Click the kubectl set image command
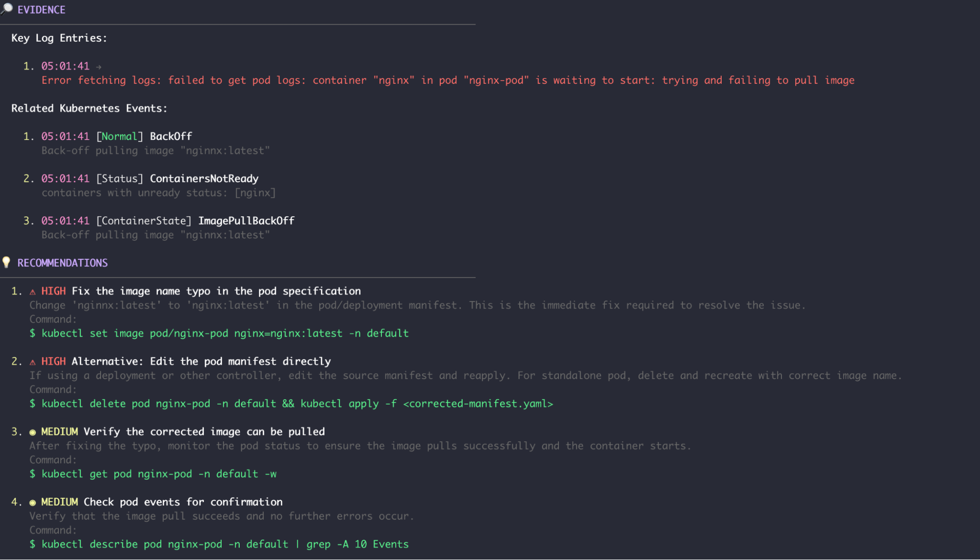This screenshot has height=560, width=980. 225,333
